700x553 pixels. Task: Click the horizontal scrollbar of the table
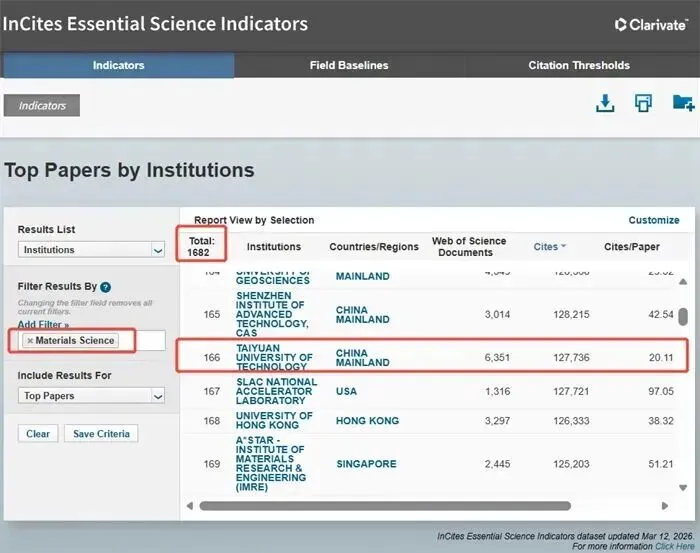tap(385, 506)
